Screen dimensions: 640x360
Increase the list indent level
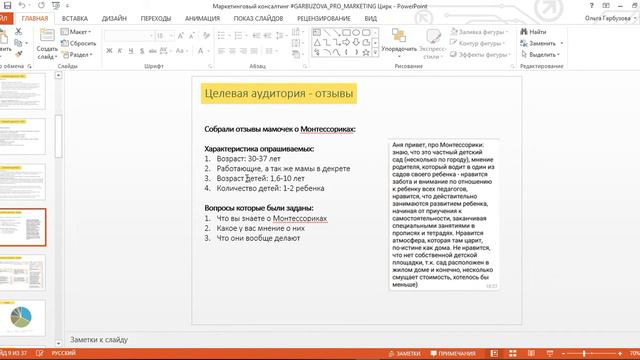coord(267,36)
